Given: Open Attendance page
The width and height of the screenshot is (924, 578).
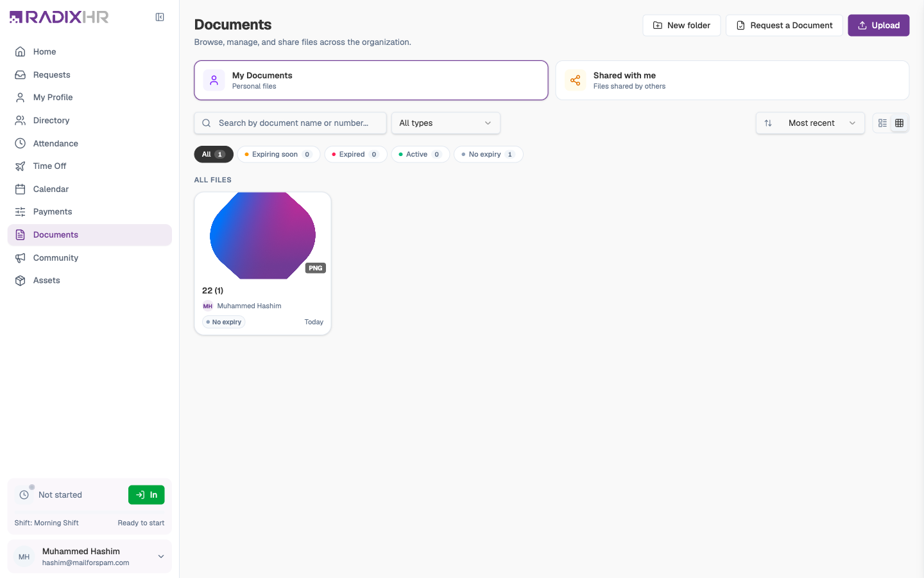Looking at the screenshot, I should click(90, 143).
